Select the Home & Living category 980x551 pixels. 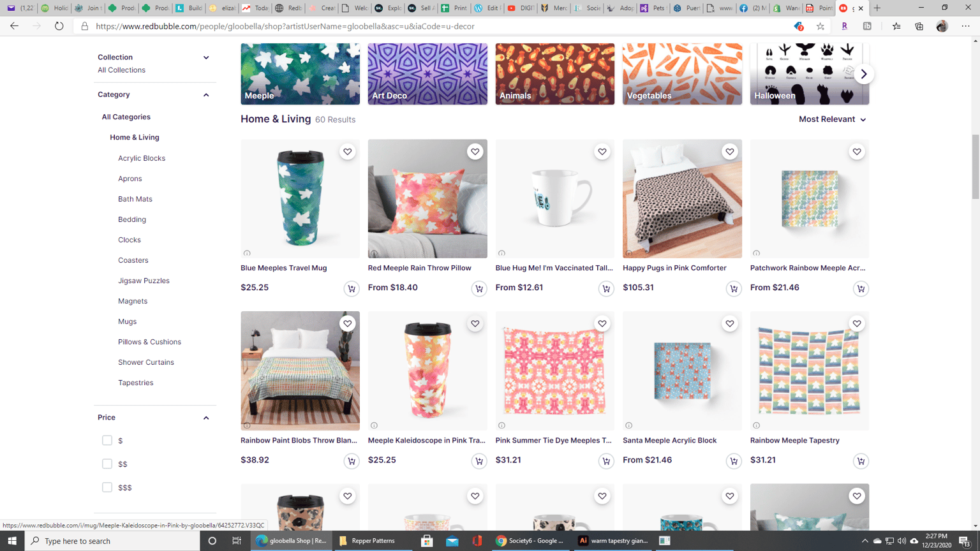[135, 137]
